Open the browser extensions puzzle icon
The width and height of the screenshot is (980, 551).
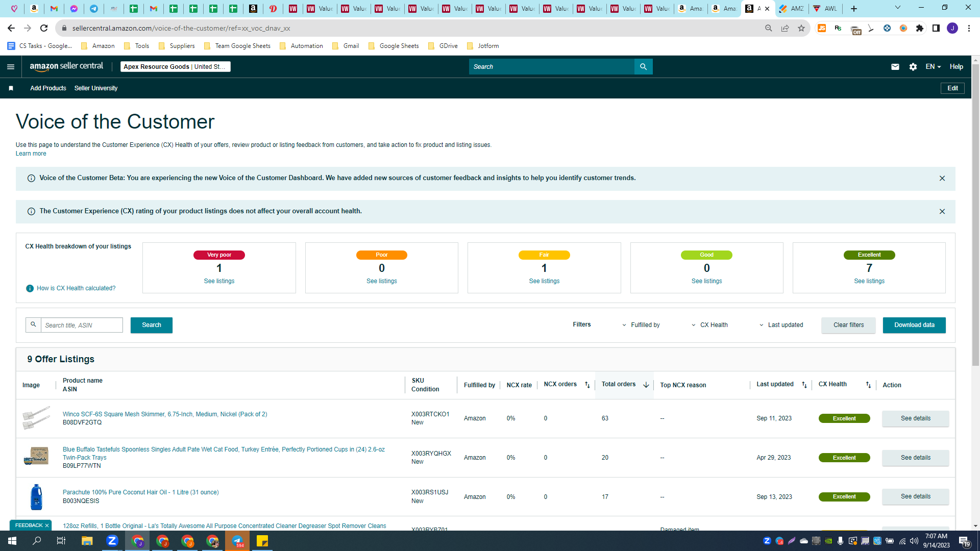920,28
